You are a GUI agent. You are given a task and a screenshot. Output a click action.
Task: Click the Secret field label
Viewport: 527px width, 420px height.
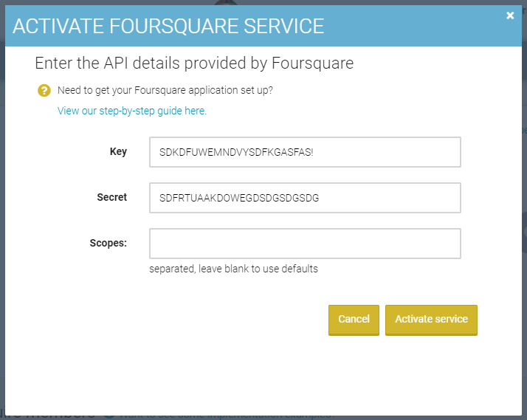[x=112, y=197]
